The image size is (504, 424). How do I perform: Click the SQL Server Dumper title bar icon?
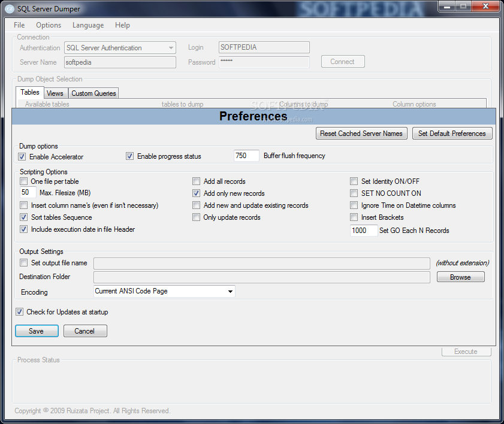click(x=10, y=8)
